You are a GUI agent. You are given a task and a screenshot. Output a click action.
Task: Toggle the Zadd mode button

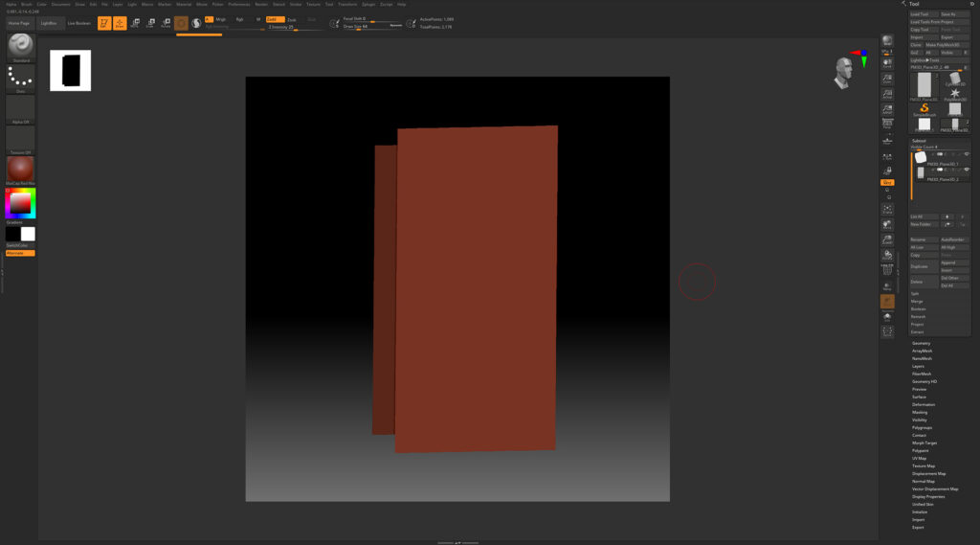coord(275,19)
